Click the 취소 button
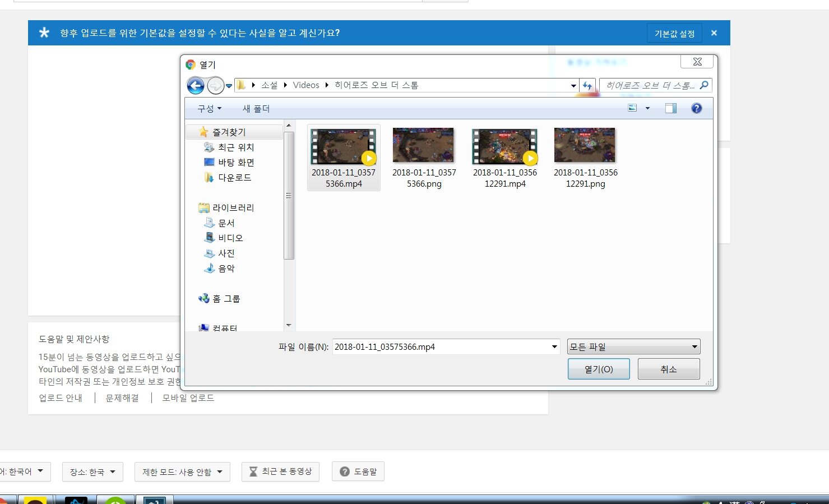The image size is (829, 504). click(x=669, y=369)
